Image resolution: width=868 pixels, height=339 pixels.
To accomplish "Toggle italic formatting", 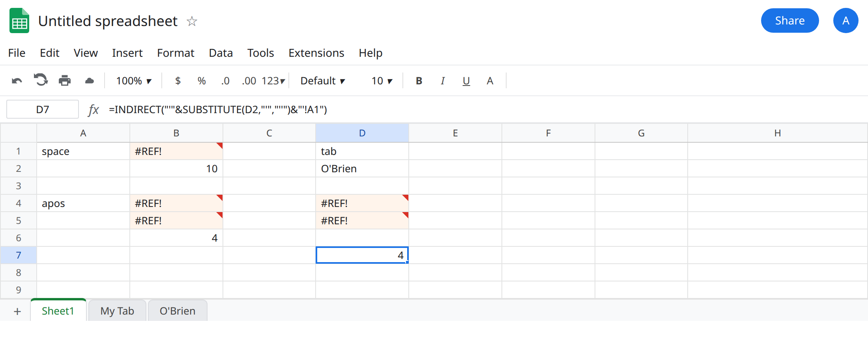I will pyautogui.click(x=443, y=81).
